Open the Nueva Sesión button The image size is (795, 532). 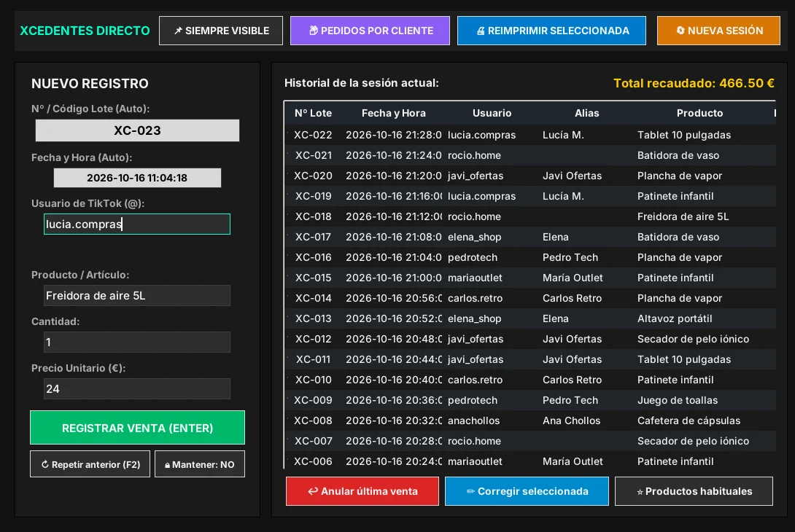(718, 31)
